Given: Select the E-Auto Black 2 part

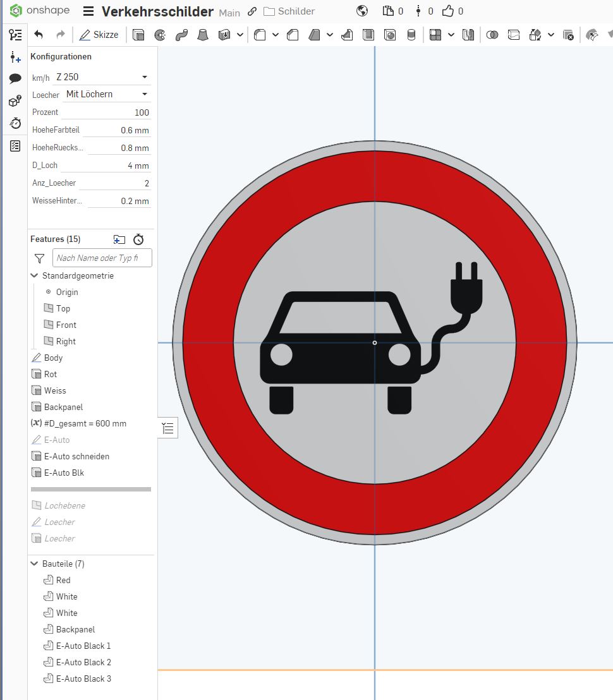Looking at the screenshot, I should tap(83, 662).
